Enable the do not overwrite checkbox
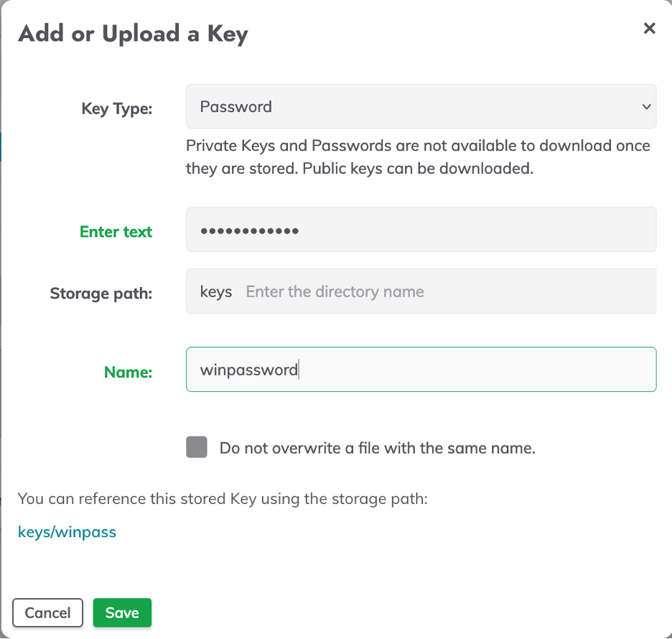This screenshot has width=672, height=639. click(x=197, y=447)
